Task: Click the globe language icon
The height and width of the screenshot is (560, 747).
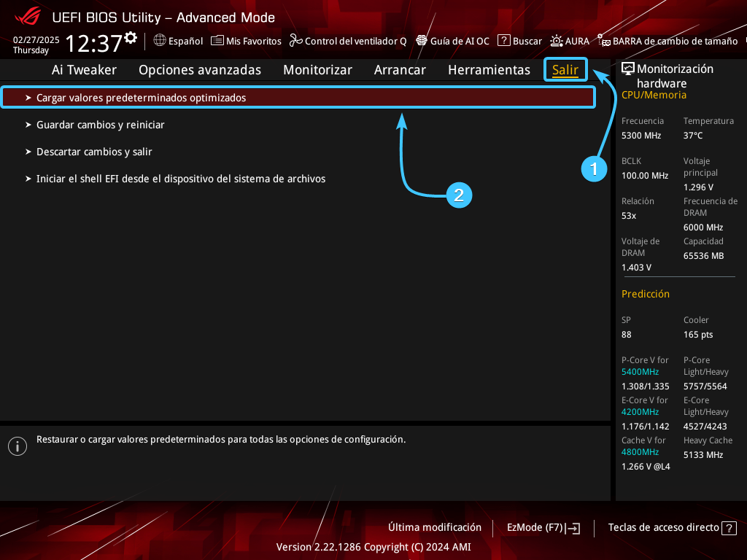Action: [160, 41]
